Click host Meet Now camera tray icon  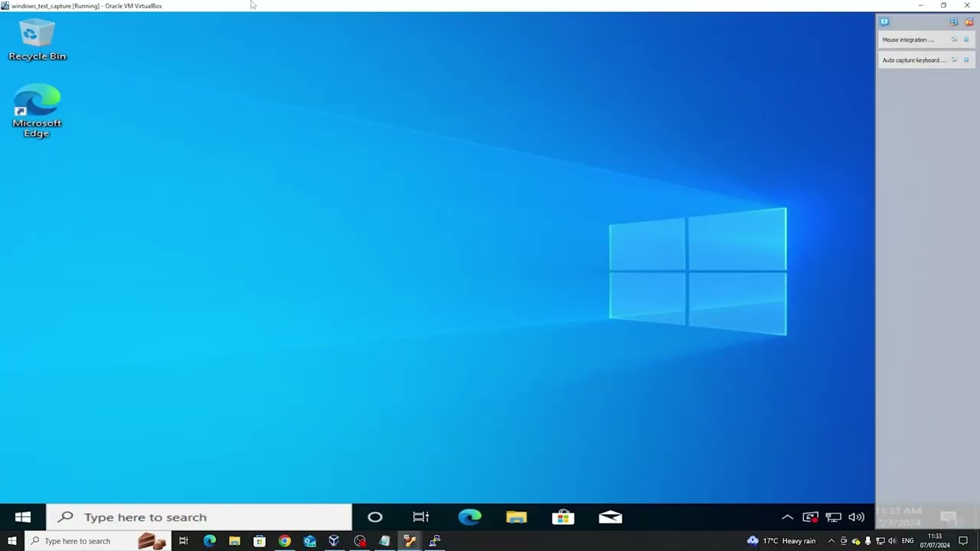[844, 541]
